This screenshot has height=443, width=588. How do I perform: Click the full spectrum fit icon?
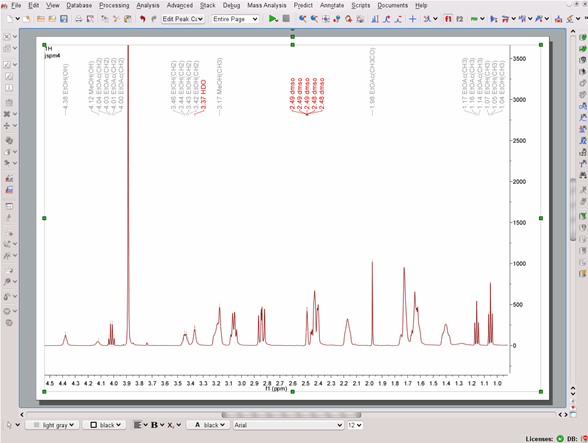[x=326, y=19]
